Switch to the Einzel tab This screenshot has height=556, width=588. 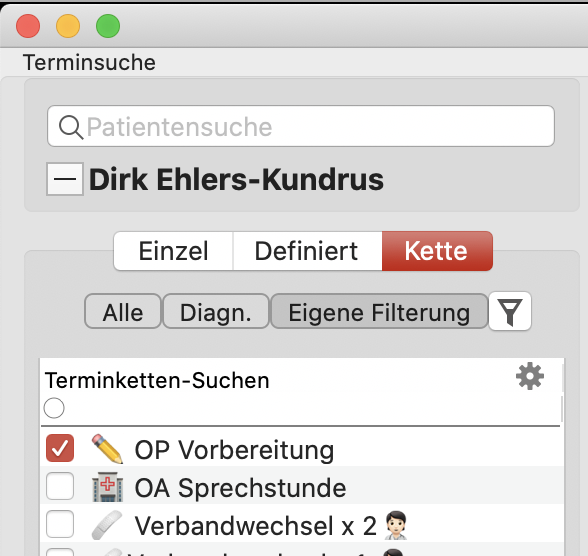[x=173, y=251]
